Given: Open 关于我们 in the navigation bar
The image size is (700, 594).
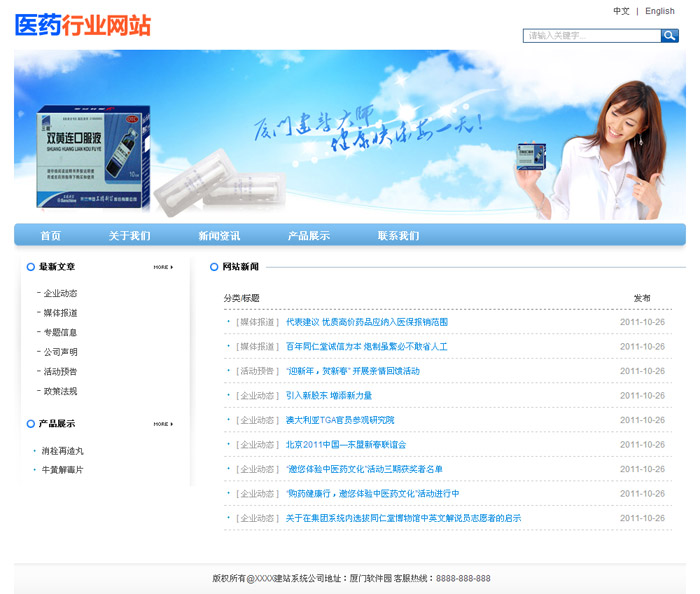Looking at the screenshot, I should click(129, 236).
